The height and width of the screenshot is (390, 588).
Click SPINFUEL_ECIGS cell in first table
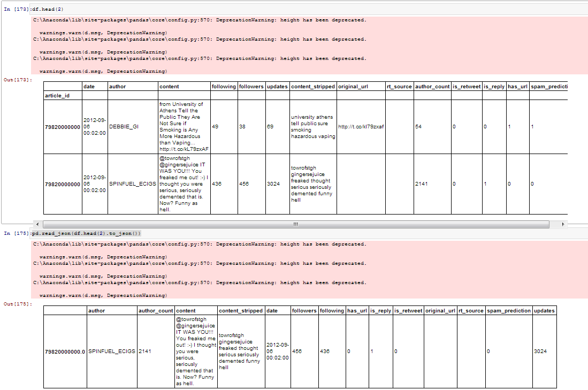(133, 184)
